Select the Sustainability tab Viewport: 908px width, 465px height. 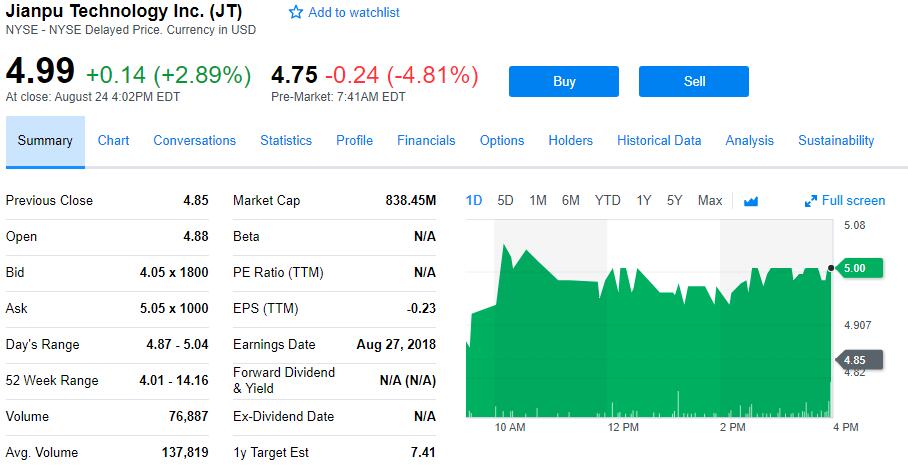[836, 141]
